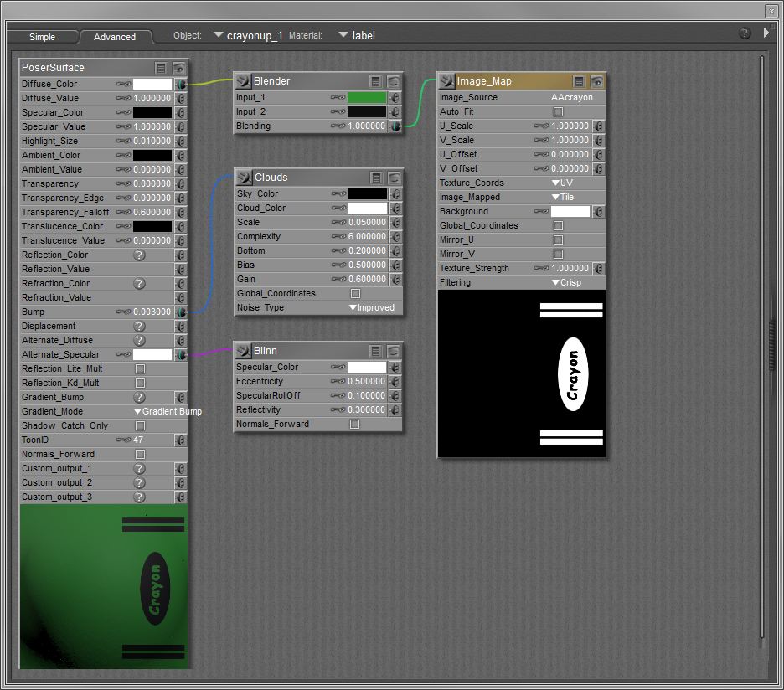Click the Diffuse_Color connector plug icon

180,85
